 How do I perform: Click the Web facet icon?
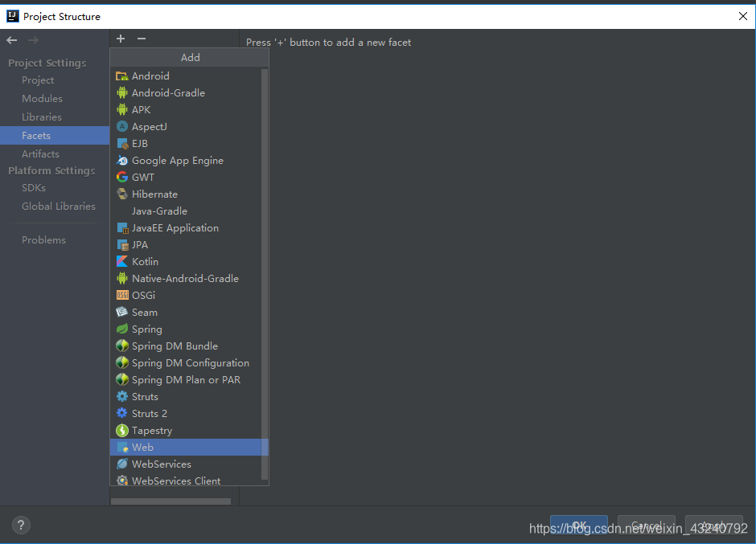(122, 447)
